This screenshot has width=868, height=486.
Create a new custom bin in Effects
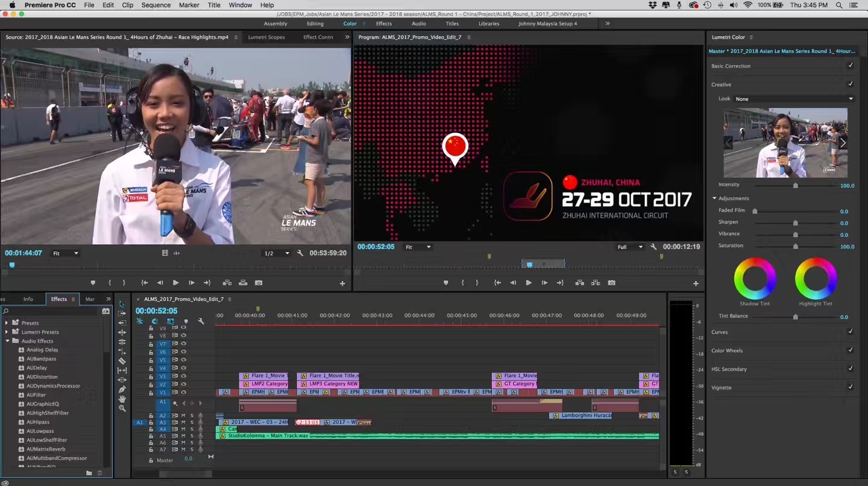pos(89,473)
